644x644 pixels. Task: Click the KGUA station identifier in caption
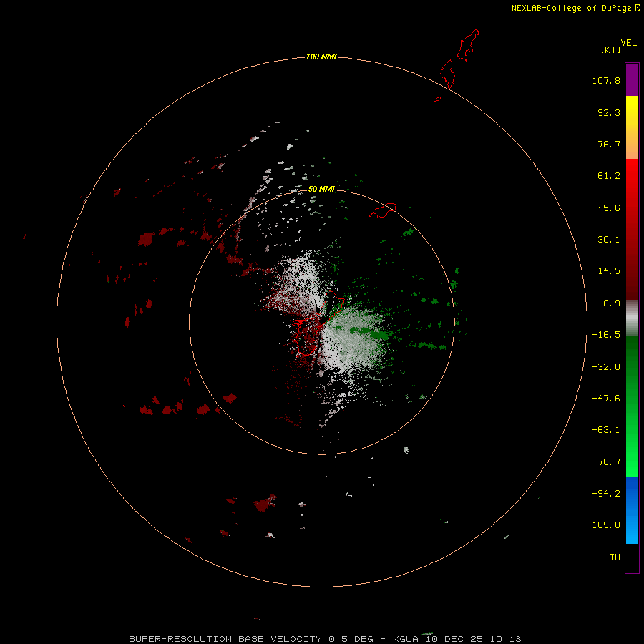406,639
